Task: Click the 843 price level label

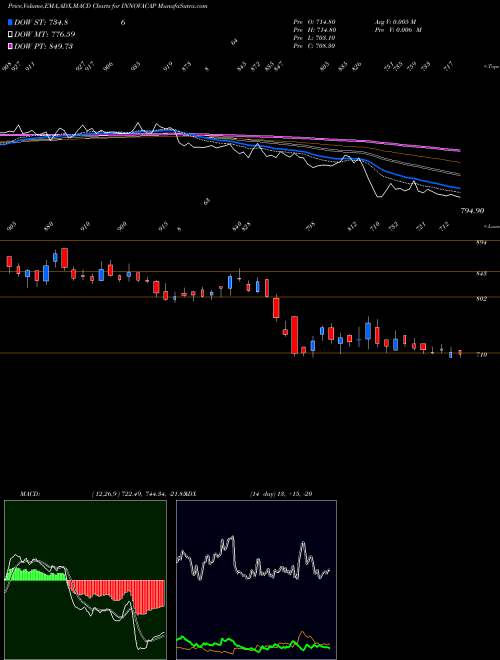Action: pos(481,274)
